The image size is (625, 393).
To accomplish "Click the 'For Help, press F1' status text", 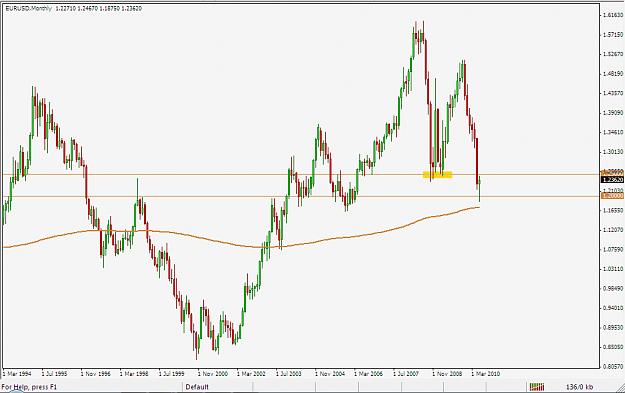I will click(x=29, y=387).
